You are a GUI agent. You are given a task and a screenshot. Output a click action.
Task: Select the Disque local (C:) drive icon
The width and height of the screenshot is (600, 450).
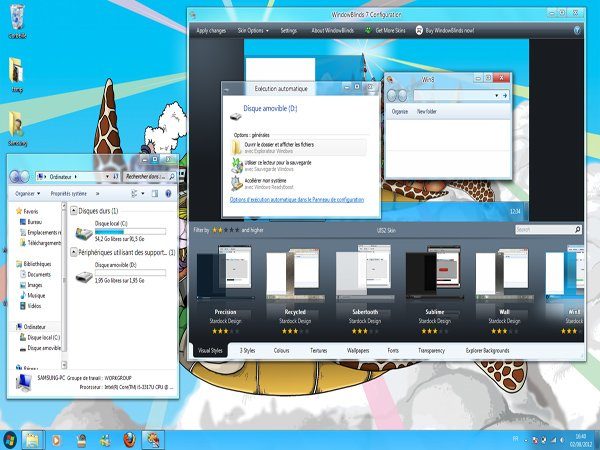point(84,233)
